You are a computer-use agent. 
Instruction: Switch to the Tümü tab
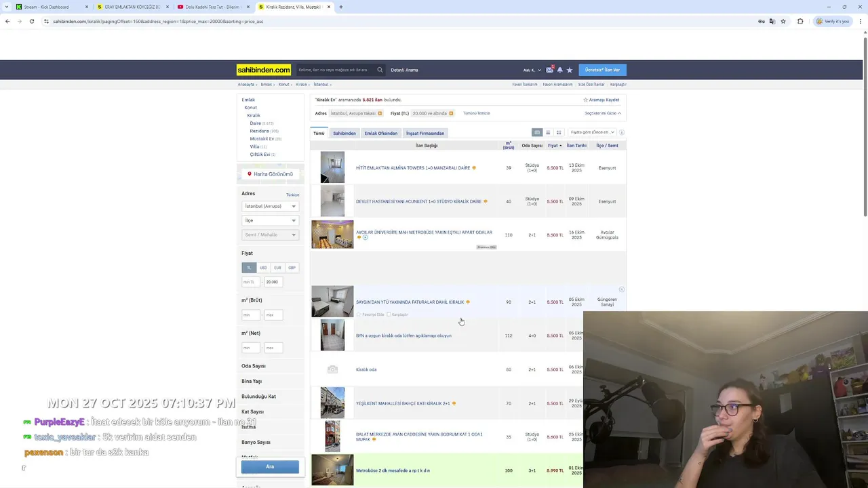[319, 133]
